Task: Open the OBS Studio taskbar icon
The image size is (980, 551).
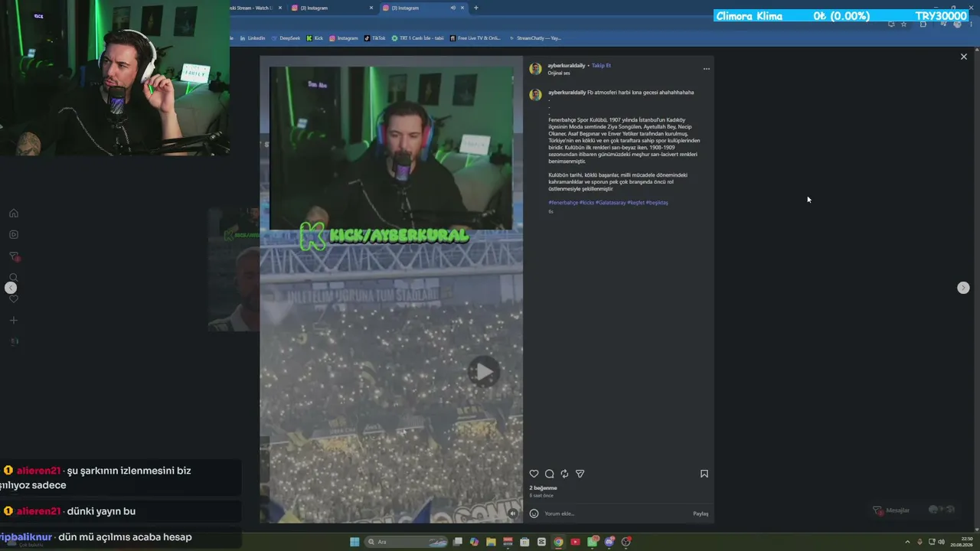Action: tap(626, 542)
